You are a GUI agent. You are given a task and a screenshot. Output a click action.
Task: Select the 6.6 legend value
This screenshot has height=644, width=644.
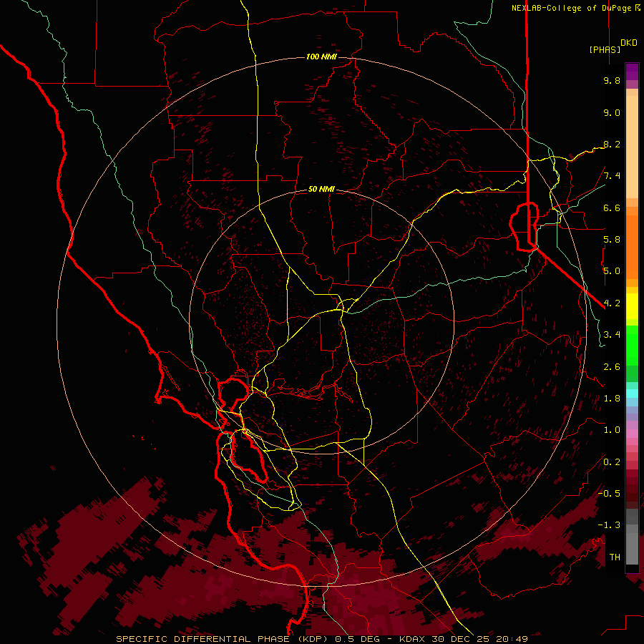tap(612, 208)
